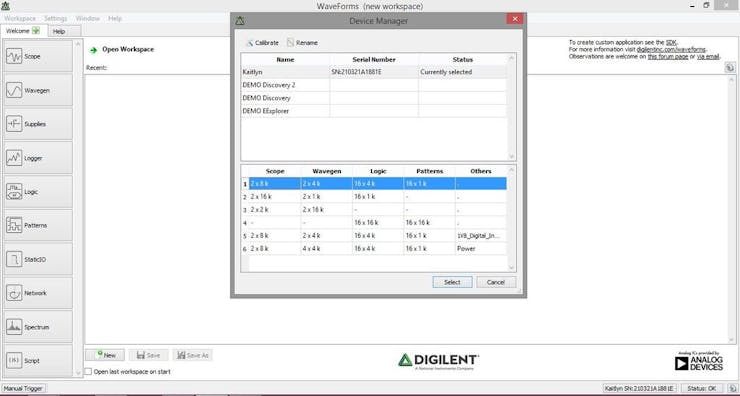Cancel the Device Manager dialog
740x396 pixels.
coord(496,282)
